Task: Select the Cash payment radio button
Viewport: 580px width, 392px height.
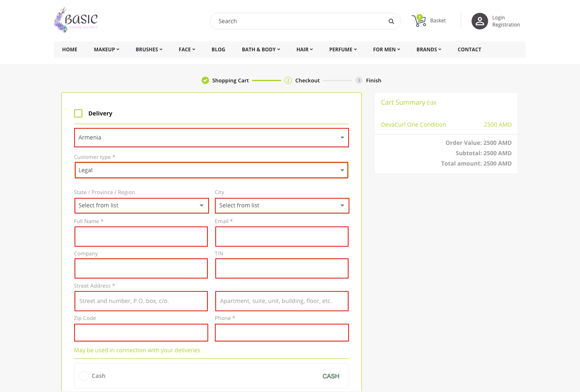Action: click(84, 376)
